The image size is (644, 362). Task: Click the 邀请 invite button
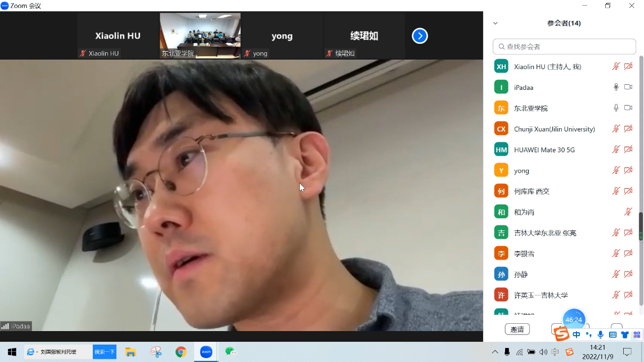click(x=517, y=329)
